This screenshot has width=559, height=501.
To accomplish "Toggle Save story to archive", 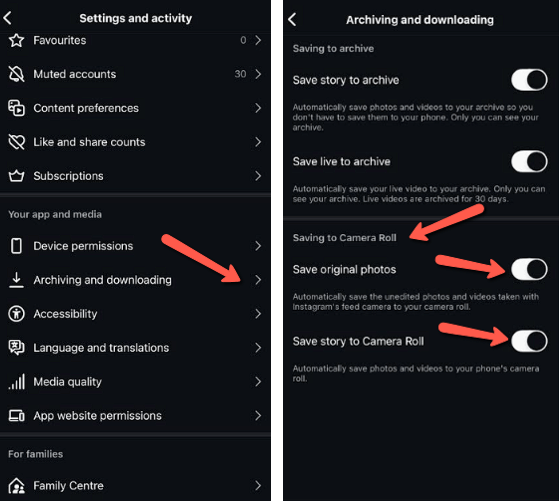I will [529, 80].
